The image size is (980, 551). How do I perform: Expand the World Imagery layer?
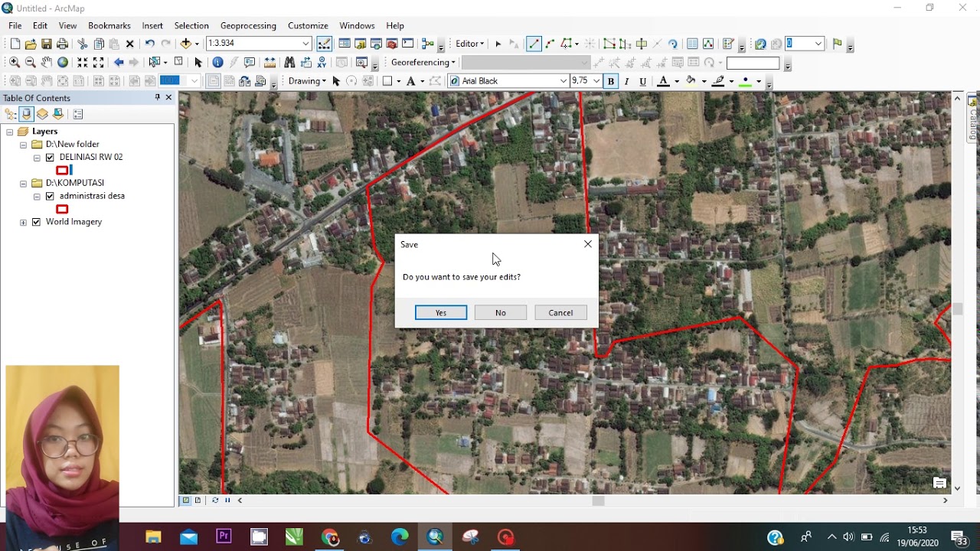23,223
